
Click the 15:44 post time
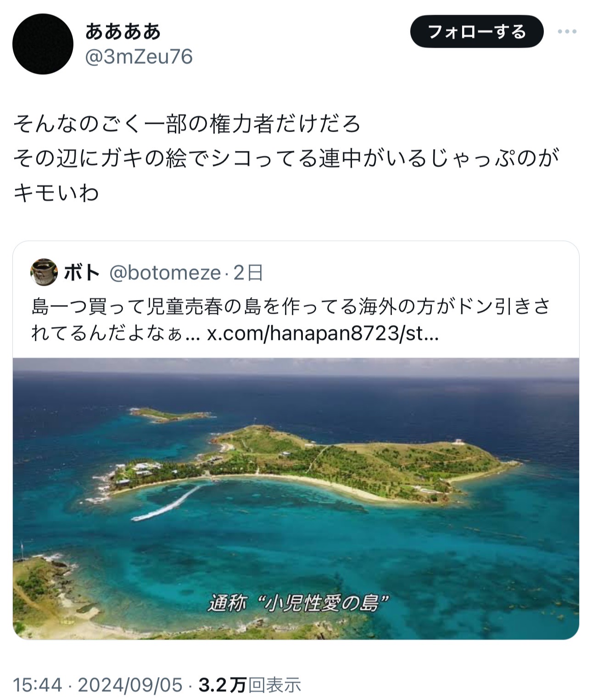point(38,685)
